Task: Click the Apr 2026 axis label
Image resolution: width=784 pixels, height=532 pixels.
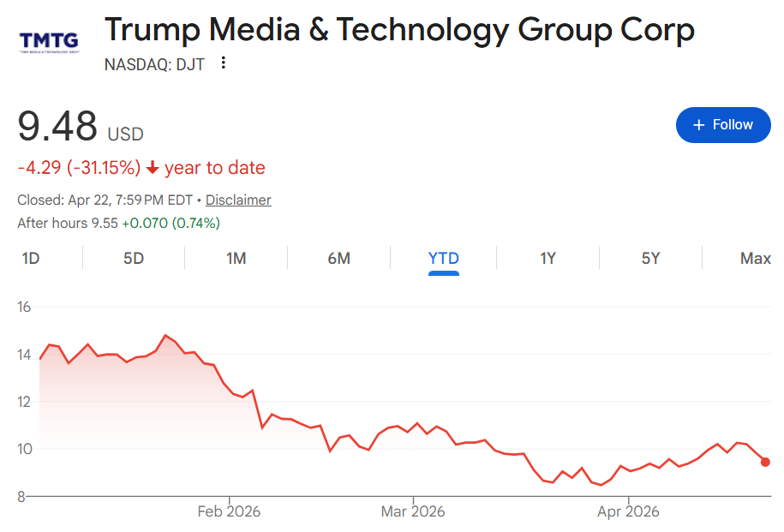Action: coord(628,511)
